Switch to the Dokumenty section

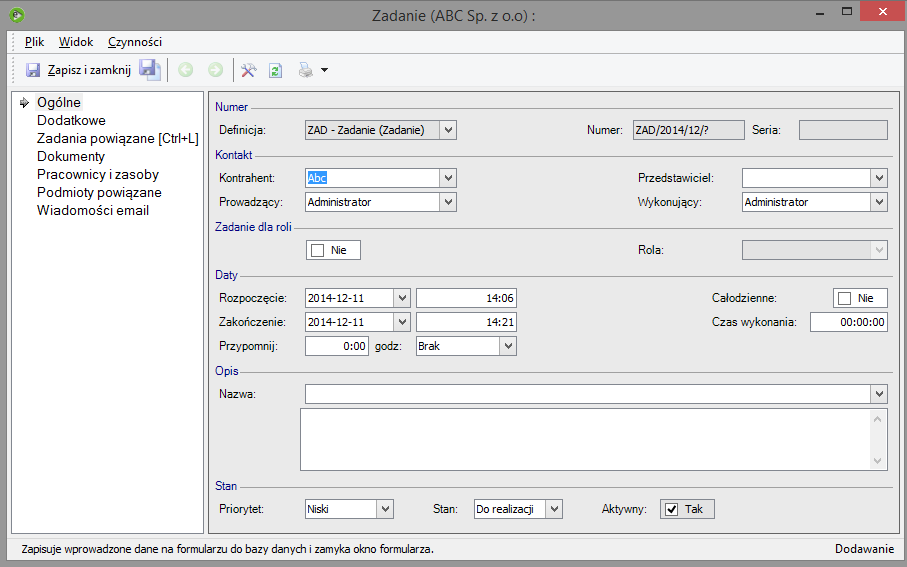coord(71,156)
